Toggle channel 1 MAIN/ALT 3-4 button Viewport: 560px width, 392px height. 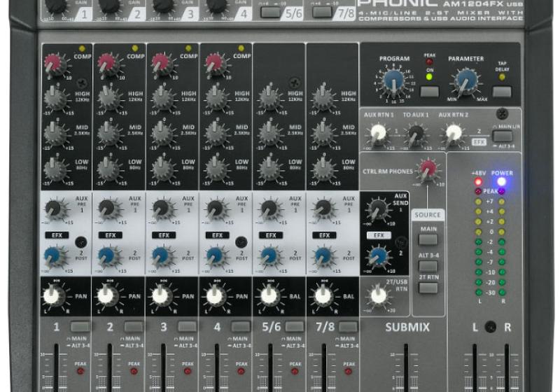[x=80, y=326]
